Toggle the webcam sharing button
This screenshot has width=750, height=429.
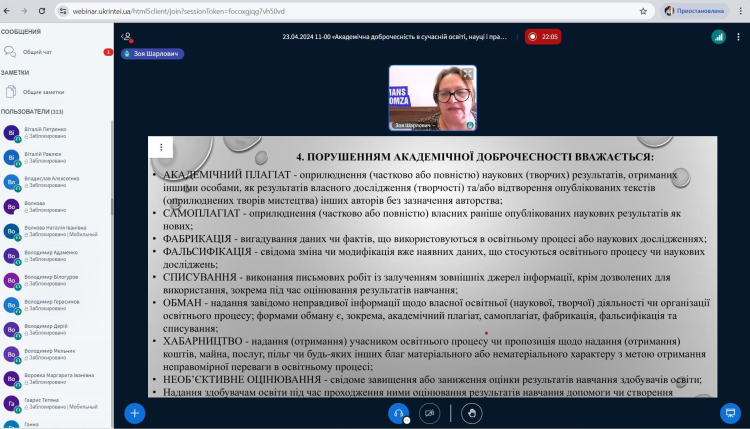point(430,412)
